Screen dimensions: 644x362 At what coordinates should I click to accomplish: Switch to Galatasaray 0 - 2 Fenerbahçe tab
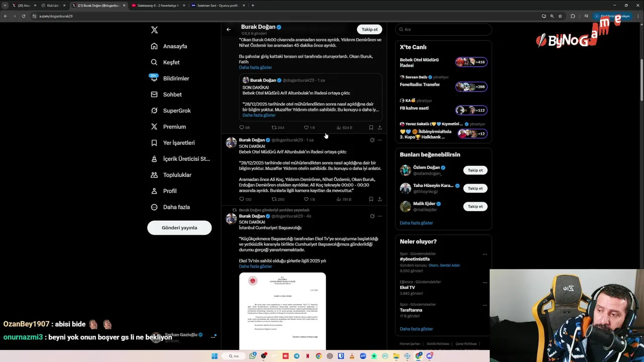[158, 6]
